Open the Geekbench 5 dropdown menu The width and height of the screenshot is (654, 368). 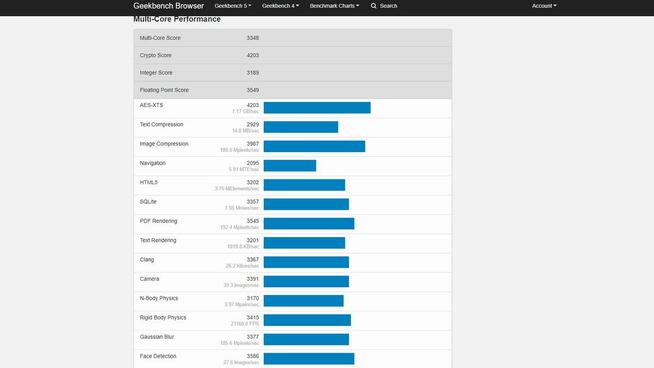pyautogui.click(x=233, y=6)
